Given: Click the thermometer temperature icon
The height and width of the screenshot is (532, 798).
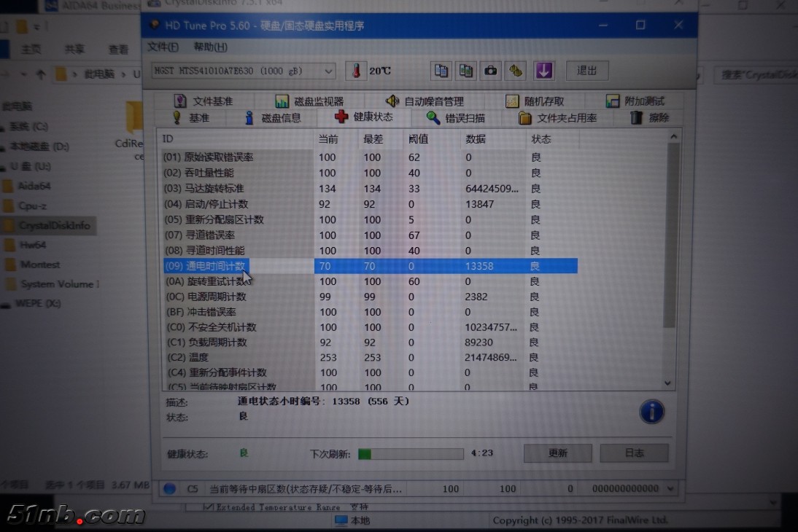Looking at the screenshot, I should [x=356, y=71].
